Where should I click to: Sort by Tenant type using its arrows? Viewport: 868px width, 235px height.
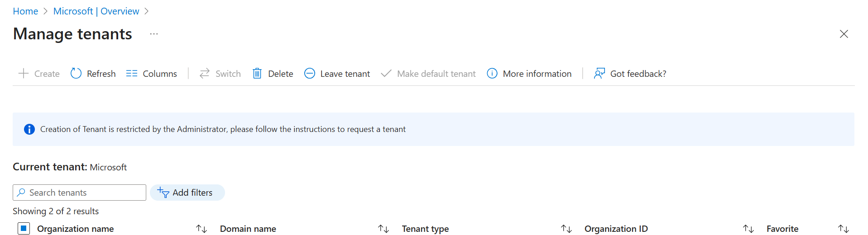pos(566,229)
